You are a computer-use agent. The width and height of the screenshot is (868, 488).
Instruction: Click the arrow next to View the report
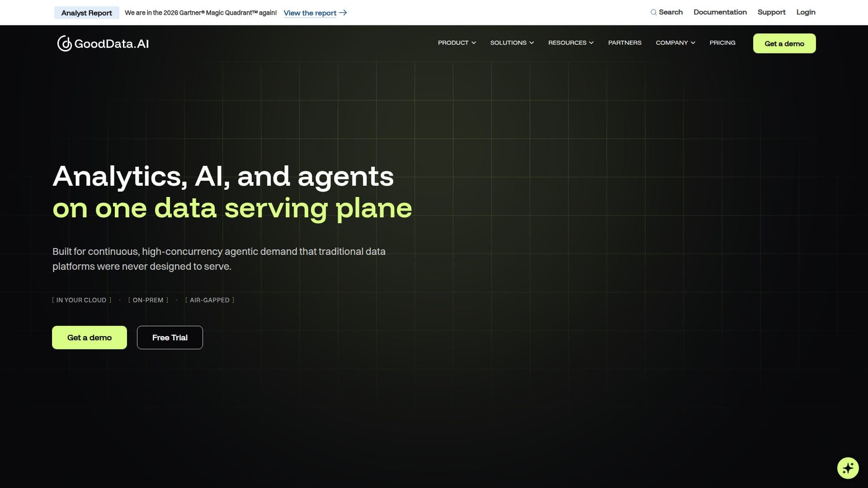(x=343, y=13)
